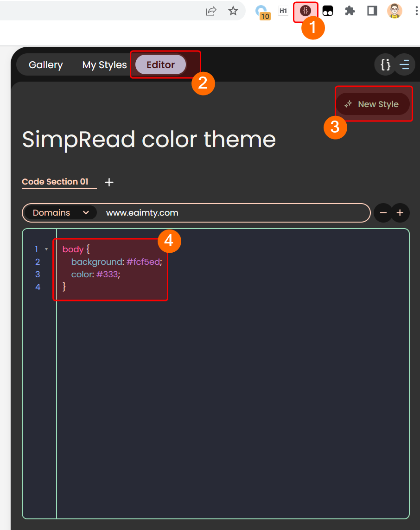This screenshot has height=530, width=420.
Task: Open the puzzle-piece Extensions menu
Action: tap(350, 11)
